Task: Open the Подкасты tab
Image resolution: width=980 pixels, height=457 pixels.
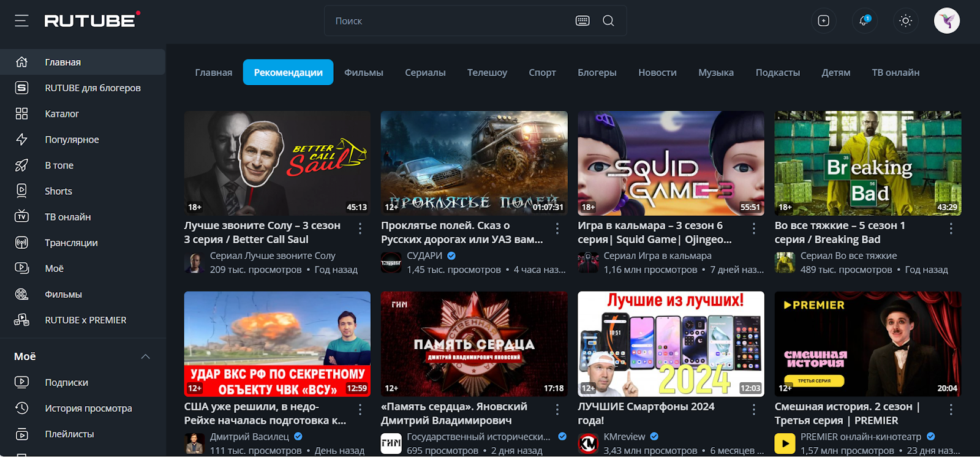Action: pyautogui.click(x=778, y=72)
